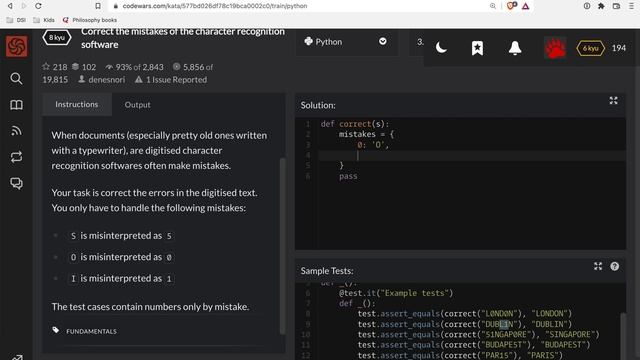Open the browser hamburger menu
Viewport: 640px width, 360px height.
pos(631,6)
